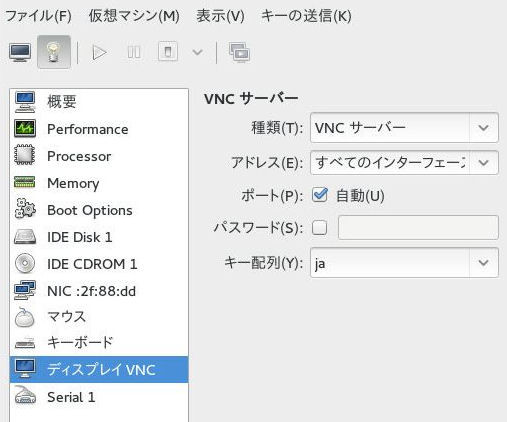Expand the 種類(T) VNC サーバー dropdown
The width and height of the screenshot is (507, 422).
pos(404,128)
